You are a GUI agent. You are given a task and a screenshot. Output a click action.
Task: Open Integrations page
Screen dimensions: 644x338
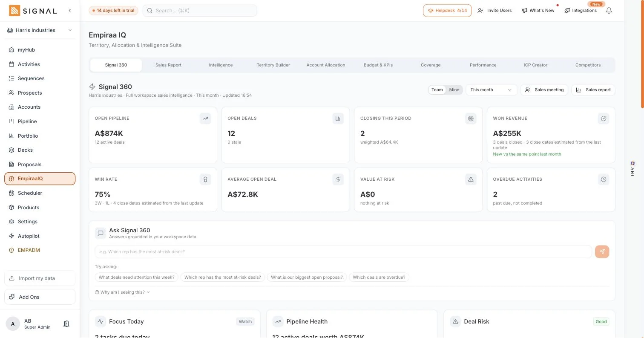(x=581, y=11)
